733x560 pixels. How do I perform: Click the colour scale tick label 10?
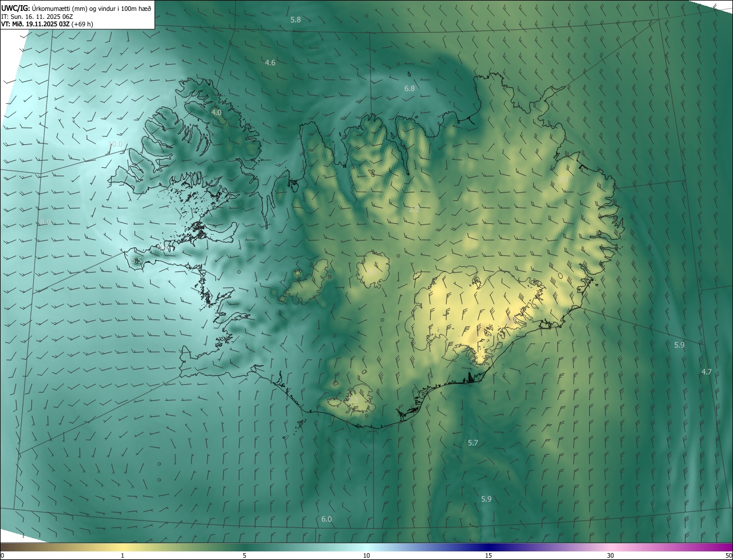coord(366,555)
